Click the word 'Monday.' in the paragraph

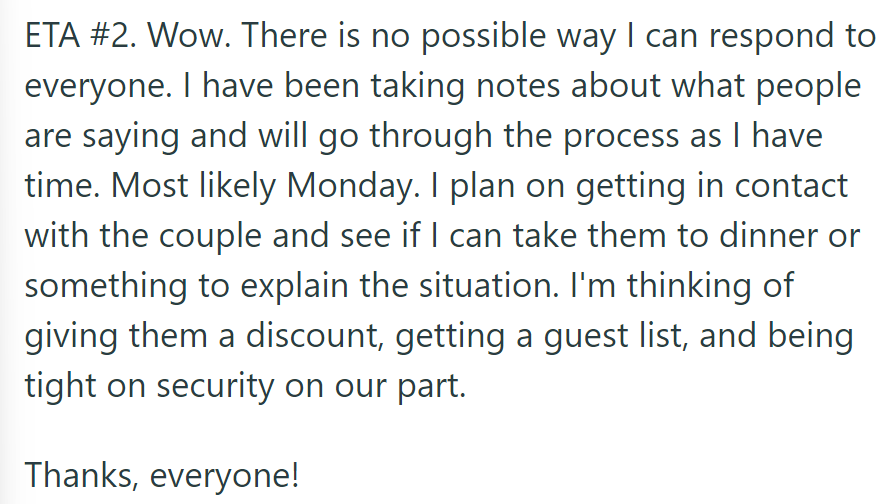[x=353, y=187]
